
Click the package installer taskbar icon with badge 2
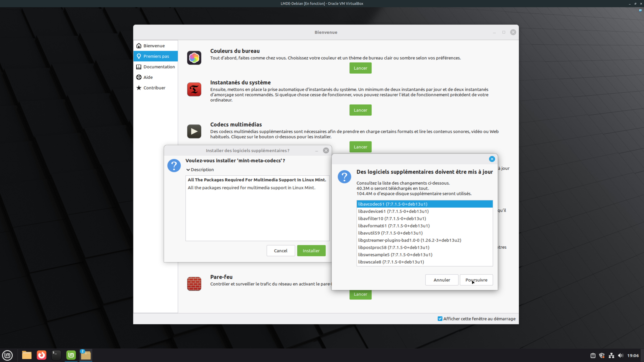coord(86,355)
